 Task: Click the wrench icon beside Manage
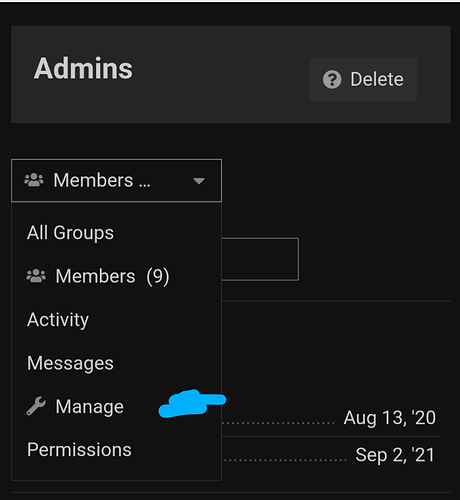click(x=36, y=406)
